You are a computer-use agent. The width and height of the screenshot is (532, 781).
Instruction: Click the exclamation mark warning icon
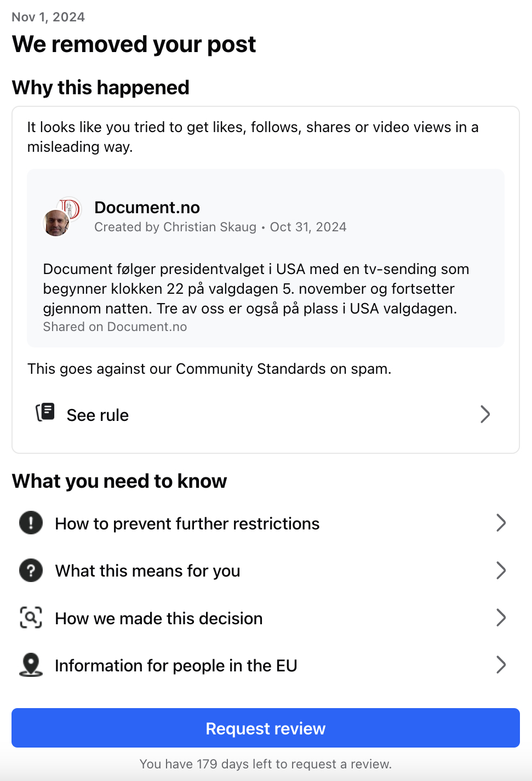click(x=31, y=523)
